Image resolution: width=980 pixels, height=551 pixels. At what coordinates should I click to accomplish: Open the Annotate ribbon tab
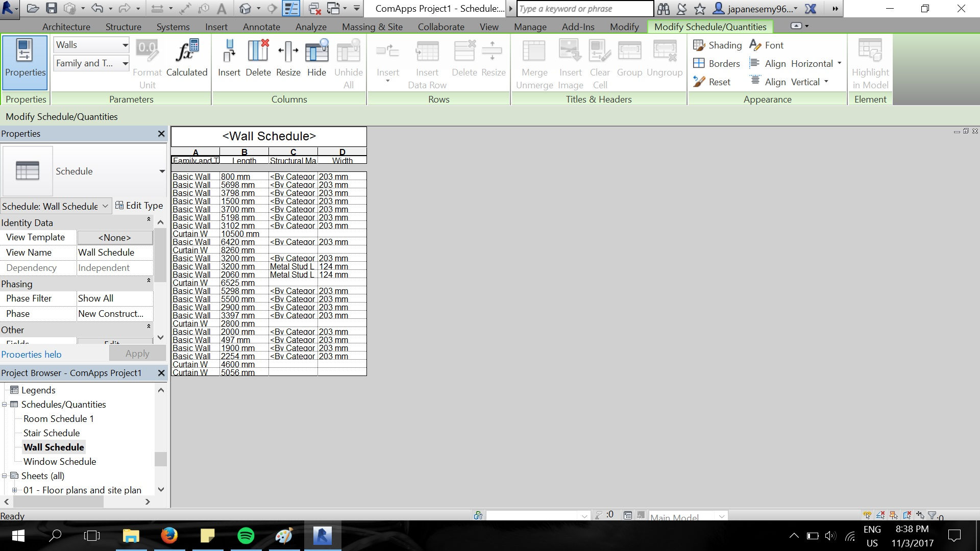pyautogui.click(x=261, y=27)
